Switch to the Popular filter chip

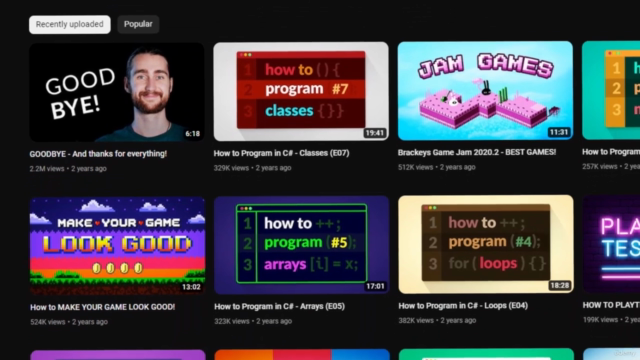[138, 24]
